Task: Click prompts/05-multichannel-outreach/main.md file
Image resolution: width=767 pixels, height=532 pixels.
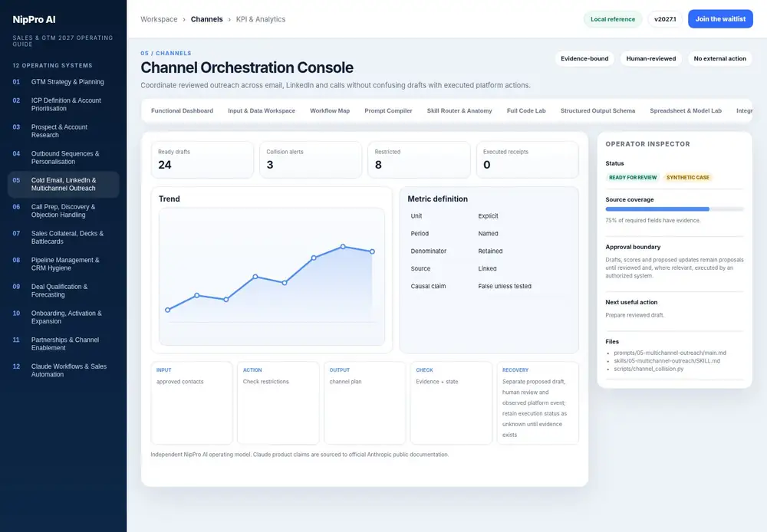Action: (670, 353)
